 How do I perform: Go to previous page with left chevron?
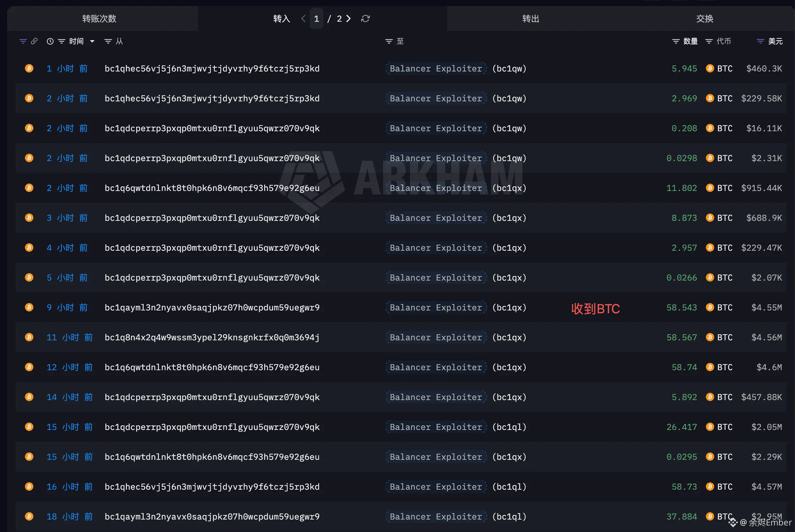tap(303, 18)
